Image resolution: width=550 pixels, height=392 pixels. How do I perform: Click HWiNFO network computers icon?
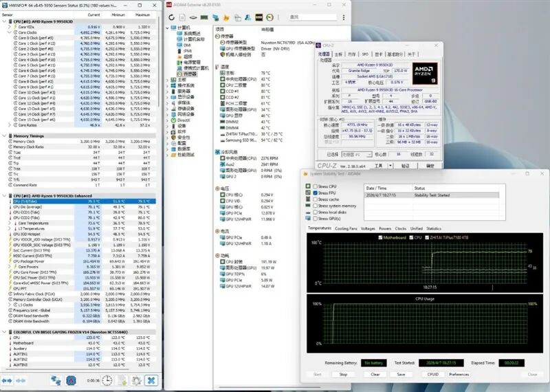[x=56, y=380]
